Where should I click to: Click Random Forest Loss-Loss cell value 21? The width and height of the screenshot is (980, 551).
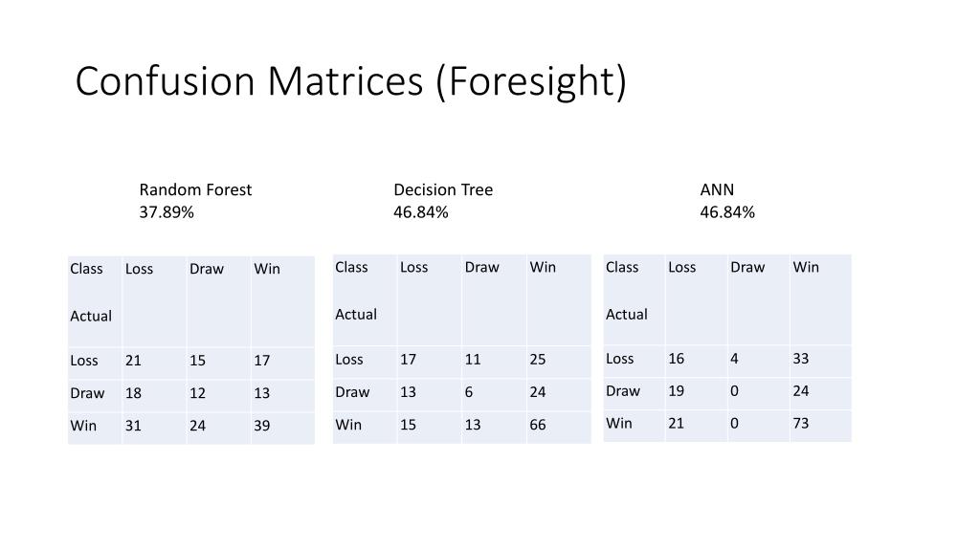(133, 361)
